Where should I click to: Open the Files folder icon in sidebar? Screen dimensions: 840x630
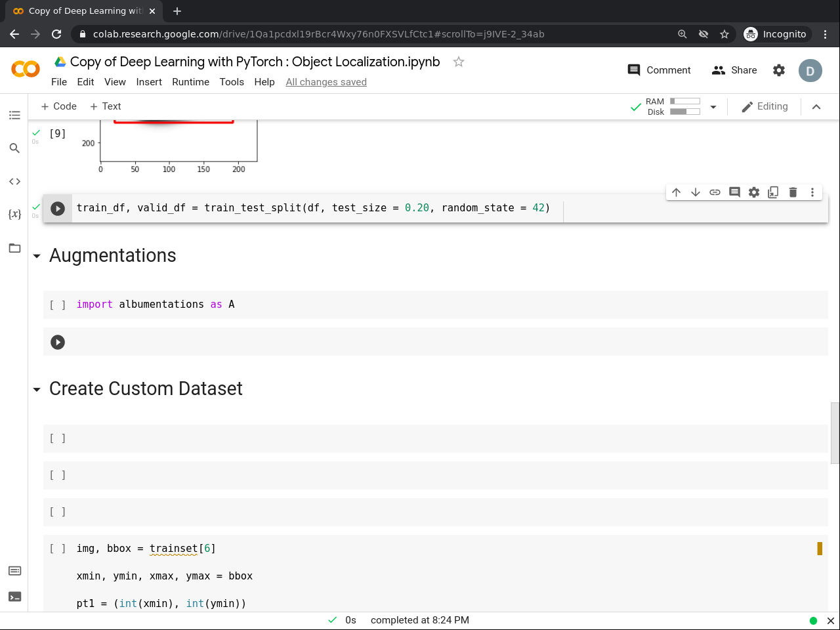(14, 248)
